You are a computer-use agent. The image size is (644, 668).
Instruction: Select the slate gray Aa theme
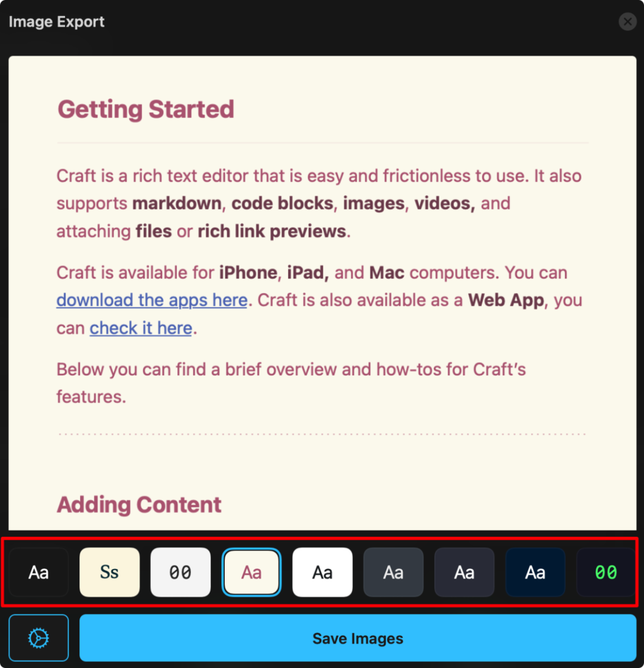point(394,572)
